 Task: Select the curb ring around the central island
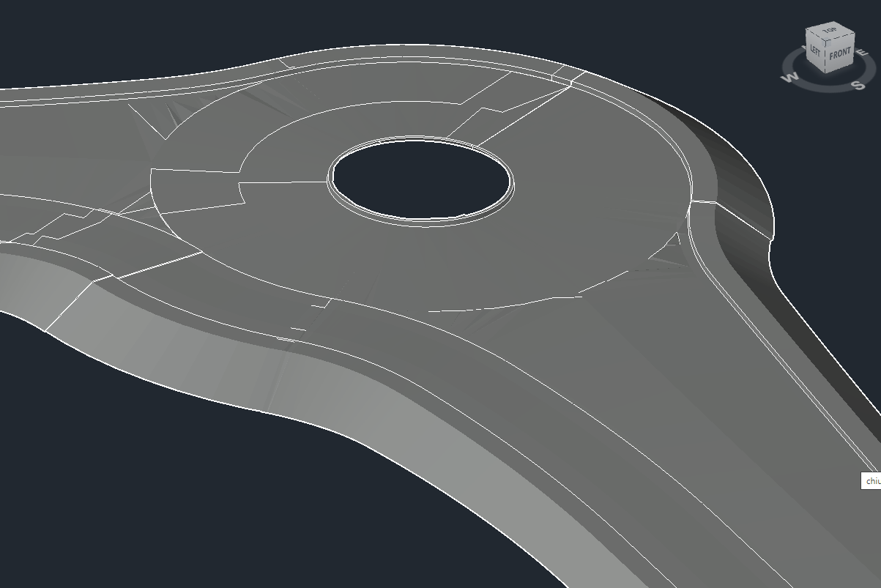(422, 219)
